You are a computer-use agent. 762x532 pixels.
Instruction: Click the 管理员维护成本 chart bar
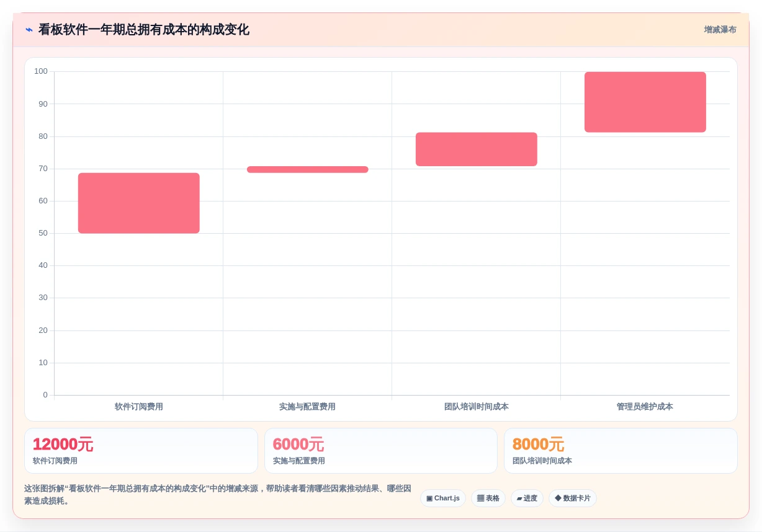645,102
